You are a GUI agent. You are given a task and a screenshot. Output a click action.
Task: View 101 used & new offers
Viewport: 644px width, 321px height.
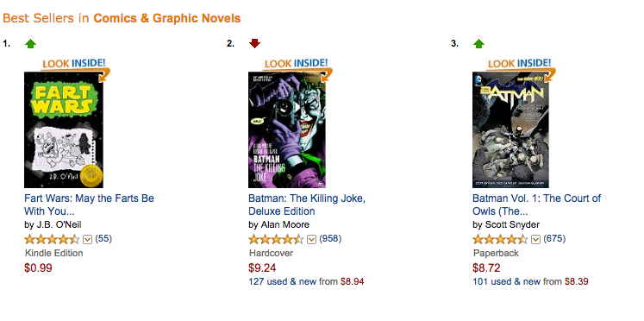(x=506, y=281)
